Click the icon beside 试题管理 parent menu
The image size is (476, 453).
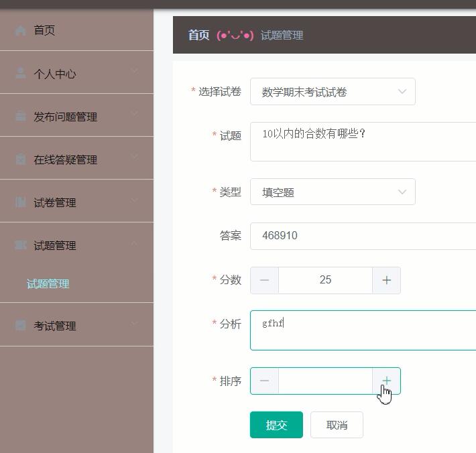click(20, 245)
